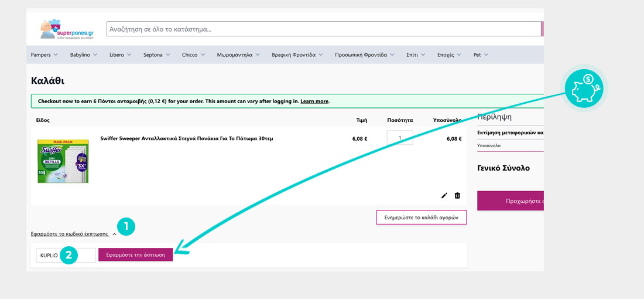Open the Pampers dropdown menu
Viewport: 644px width, 299px height.
44,55
